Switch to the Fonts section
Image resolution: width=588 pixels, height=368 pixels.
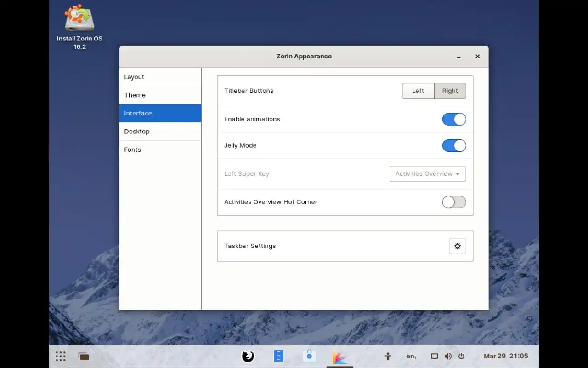pos(160,149)
